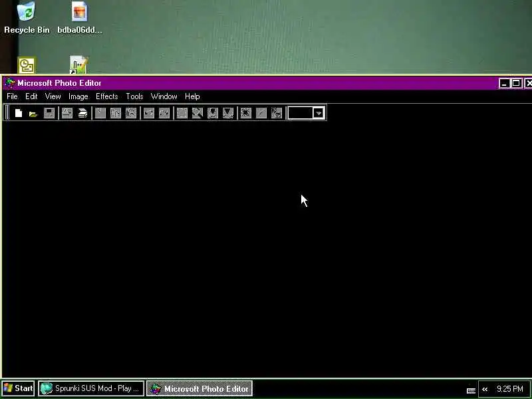Click the Paste toolbar icon

click(131, 113)
